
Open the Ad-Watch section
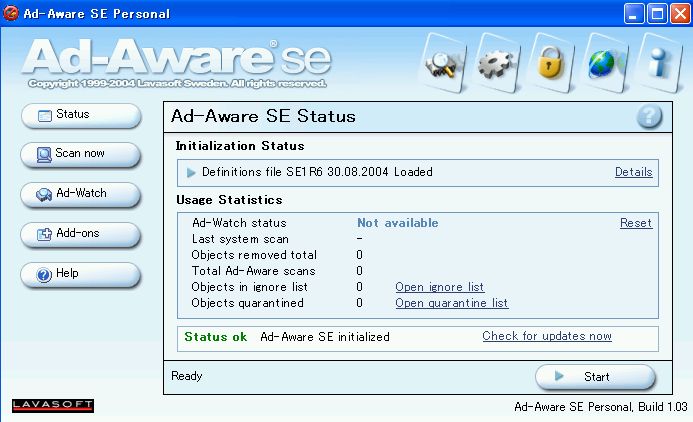81,194
